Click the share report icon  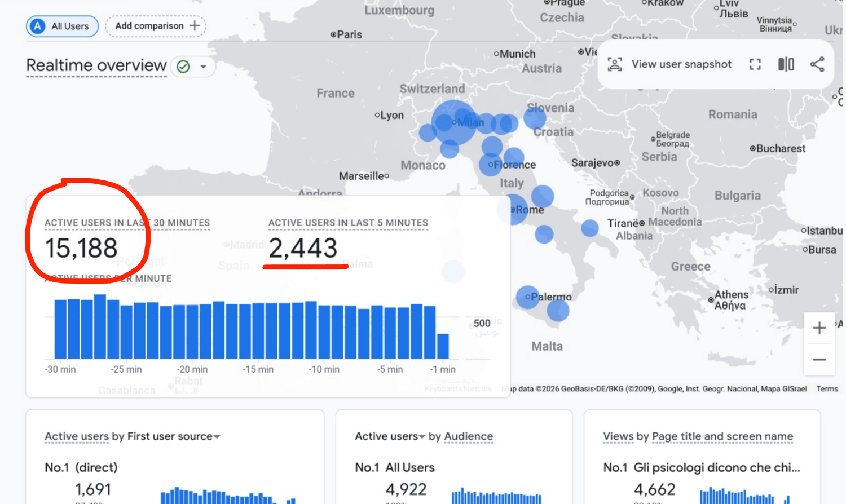817,64
